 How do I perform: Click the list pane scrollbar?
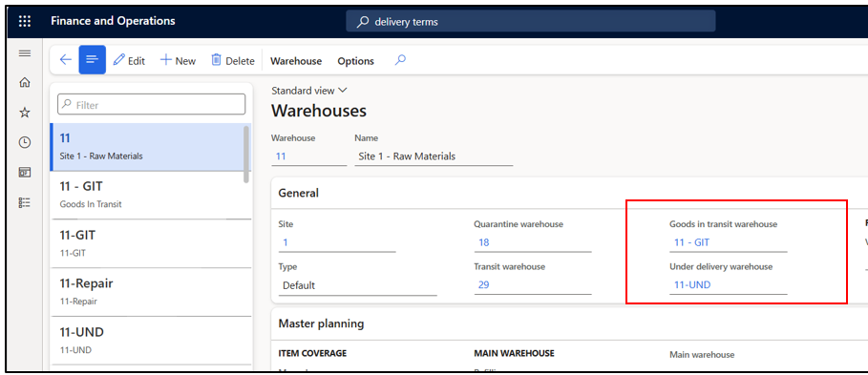tap(246, 155)
